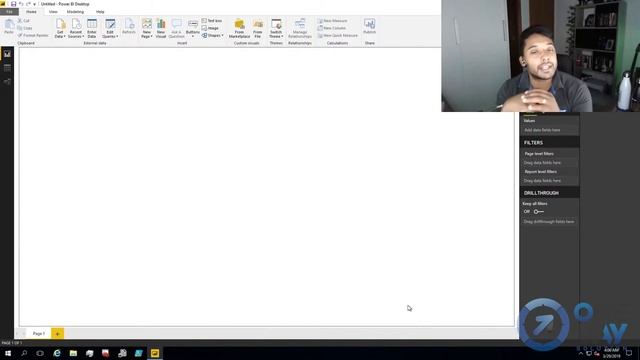Import custom visual From Marketplace
Image resolution: width=640 pixels, height=360 pixels.
click(x=240, y=28)
